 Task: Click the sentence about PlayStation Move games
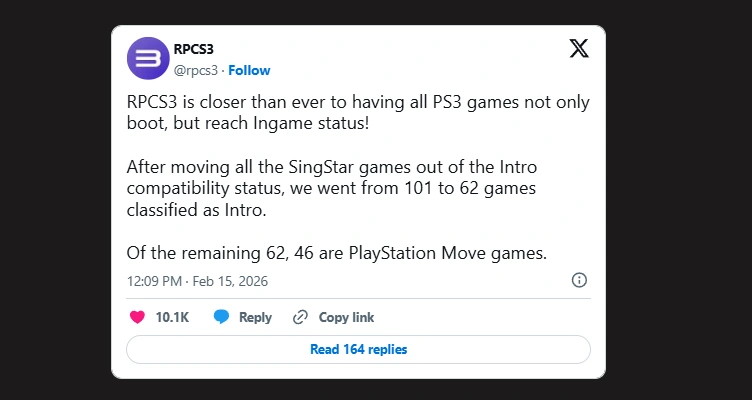336,253
